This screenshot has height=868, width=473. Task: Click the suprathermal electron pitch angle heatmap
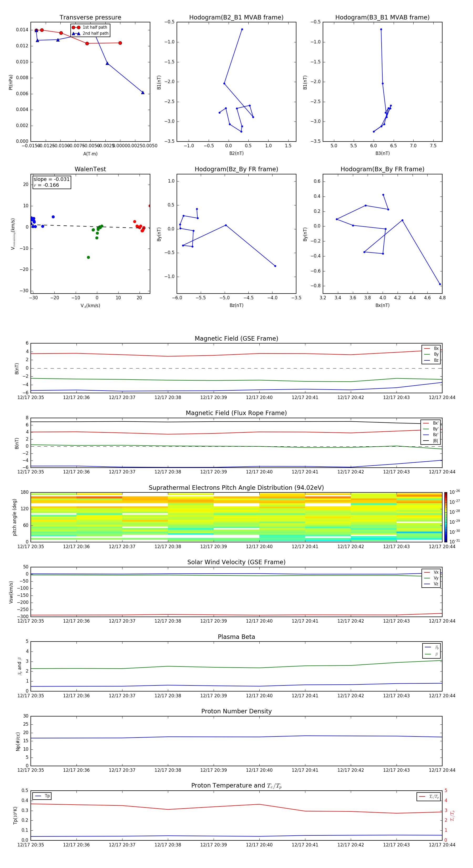(x=236, y=517)
